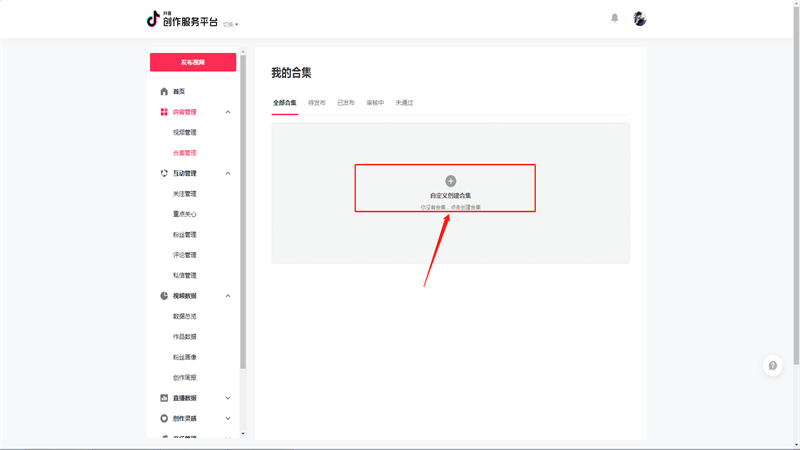Collapse the 视频数据 section chevron
The width and height of the screenshot is (800, 450).
[x=228, y=296]
